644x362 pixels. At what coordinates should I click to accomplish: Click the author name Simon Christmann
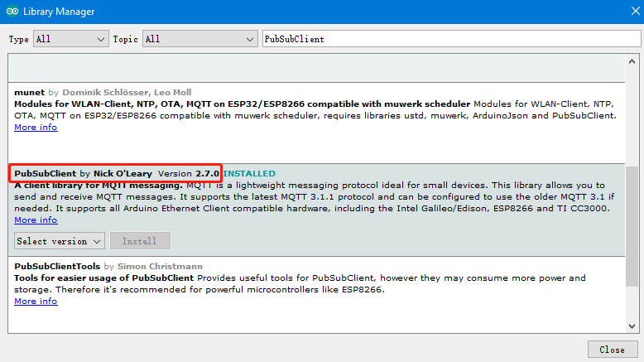[160, 266]
